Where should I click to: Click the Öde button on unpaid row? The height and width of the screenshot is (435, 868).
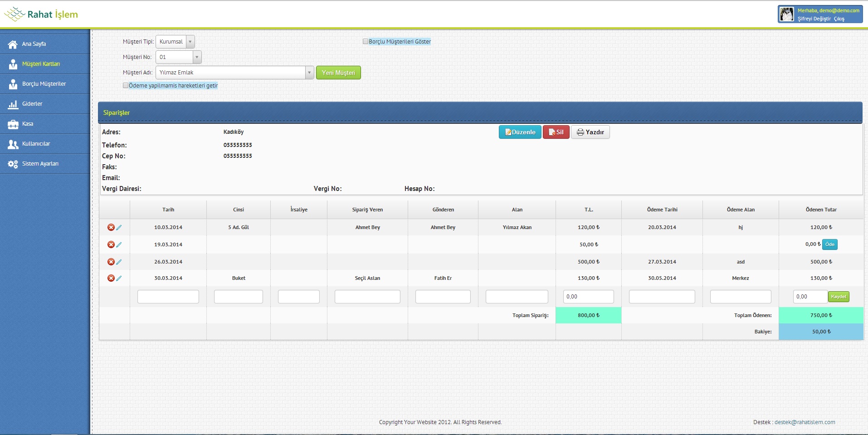(829, 244)
